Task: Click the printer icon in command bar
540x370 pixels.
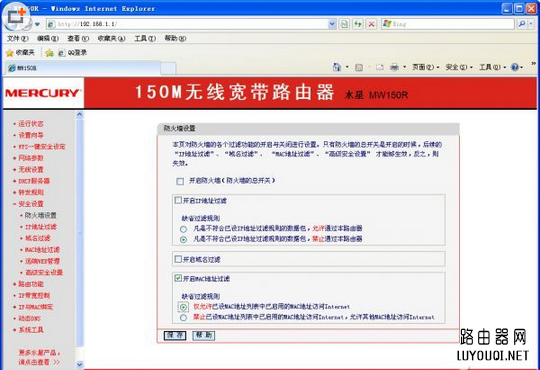Action: tap(394, 68)
